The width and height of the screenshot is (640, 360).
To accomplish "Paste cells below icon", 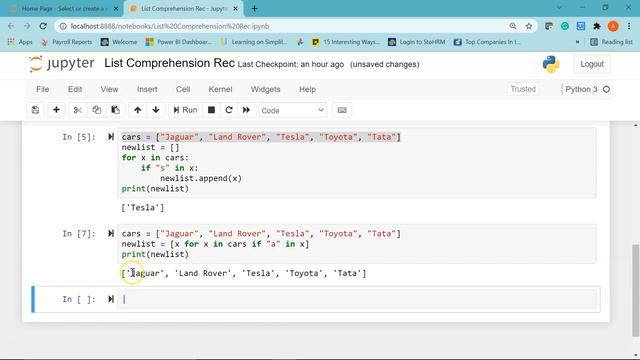I will pyautogui.click(x=116, y=110).
